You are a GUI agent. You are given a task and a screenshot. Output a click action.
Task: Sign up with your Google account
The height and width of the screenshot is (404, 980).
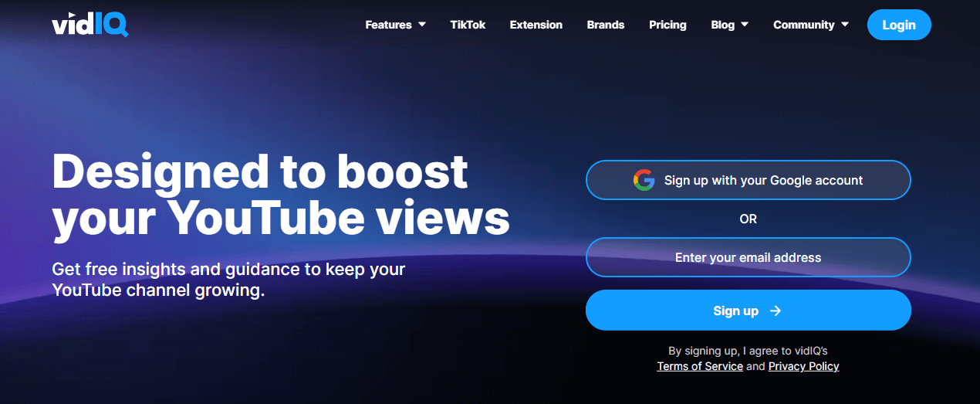[749, 180]
